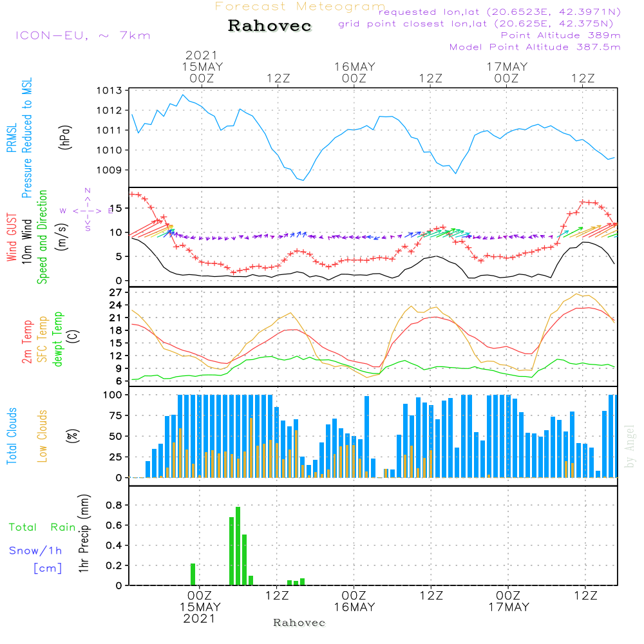Click the Speed and Direction green label
Screen dimensions: 644x644
click(x=43, y=237)
